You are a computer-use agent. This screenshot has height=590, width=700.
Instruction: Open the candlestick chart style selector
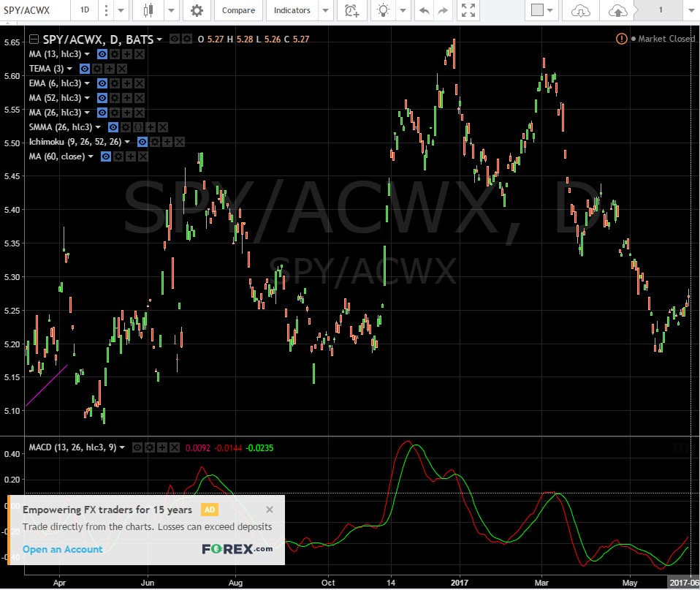tap(148, 10)
